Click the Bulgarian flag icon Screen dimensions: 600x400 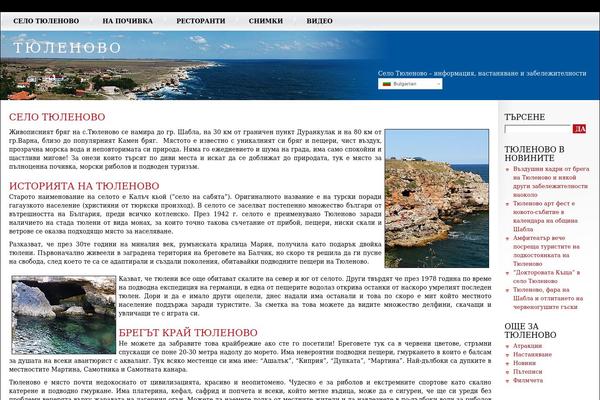click(386, 84)
